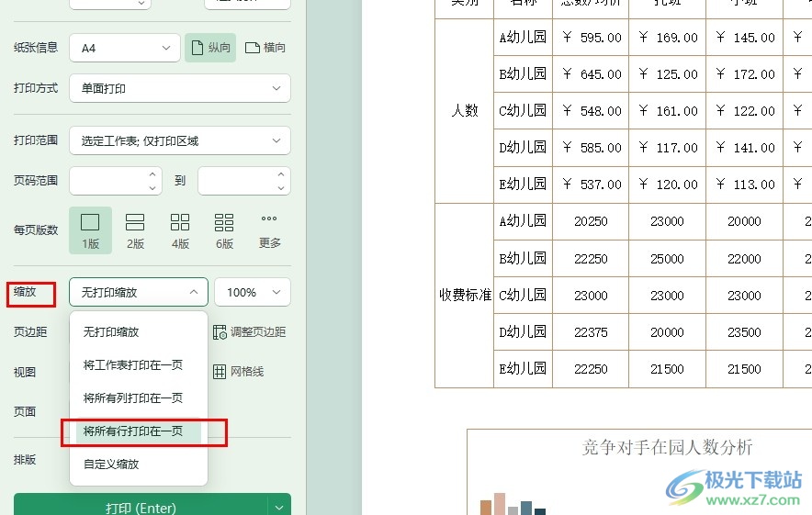
Task: Decrease the end page number stepper
Action: tap(281, 188)
